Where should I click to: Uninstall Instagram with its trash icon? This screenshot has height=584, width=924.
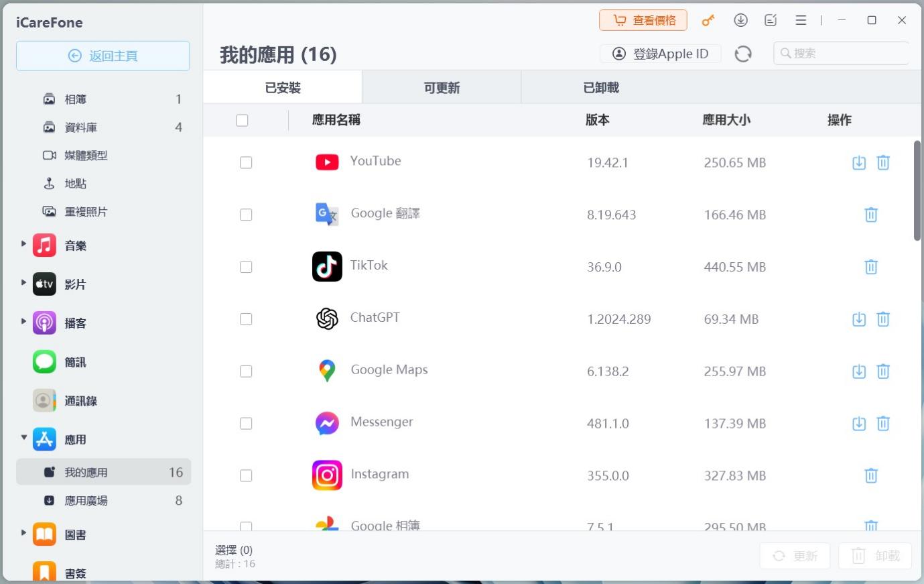tap(871, 475)
